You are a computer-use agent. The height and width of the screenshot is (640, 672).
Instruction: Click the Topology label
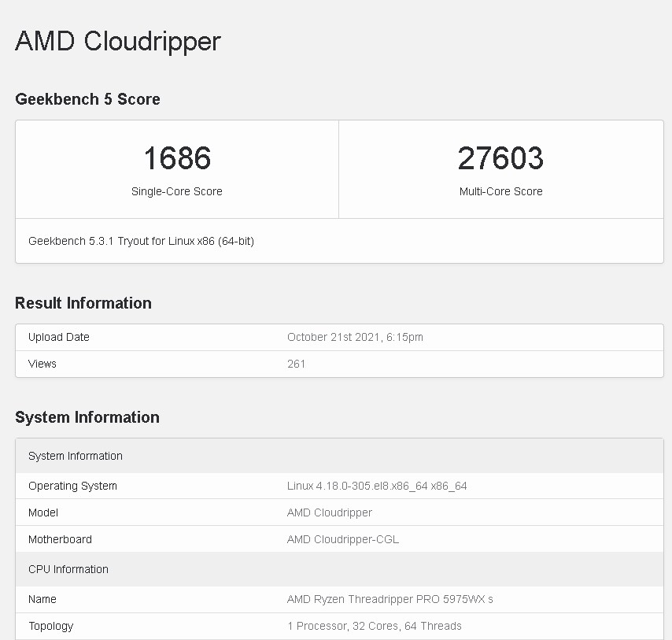pos(51,627)
